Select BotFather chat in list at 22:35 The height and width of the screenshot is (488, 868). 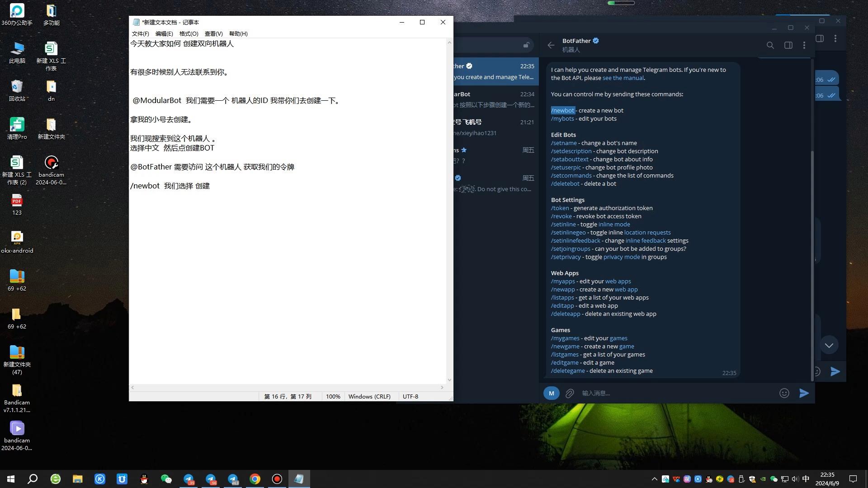click(496, 71)
